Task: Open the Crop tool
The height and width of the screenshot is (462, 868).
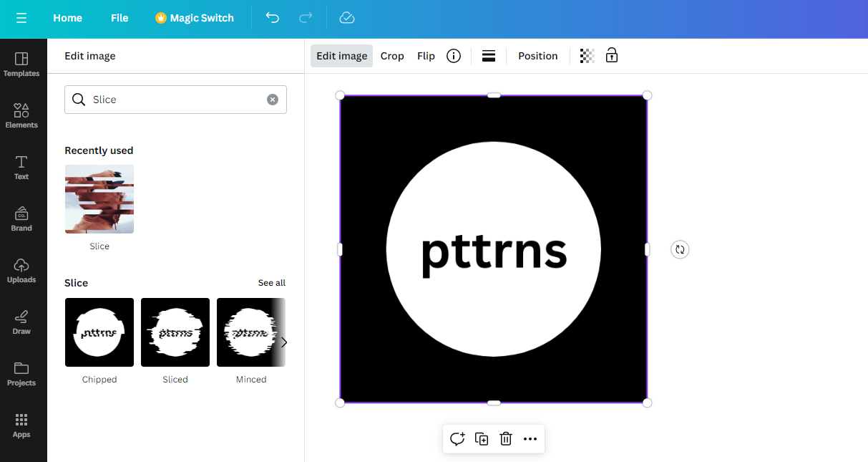Action: pyautogui.click(x=392, y=56)
